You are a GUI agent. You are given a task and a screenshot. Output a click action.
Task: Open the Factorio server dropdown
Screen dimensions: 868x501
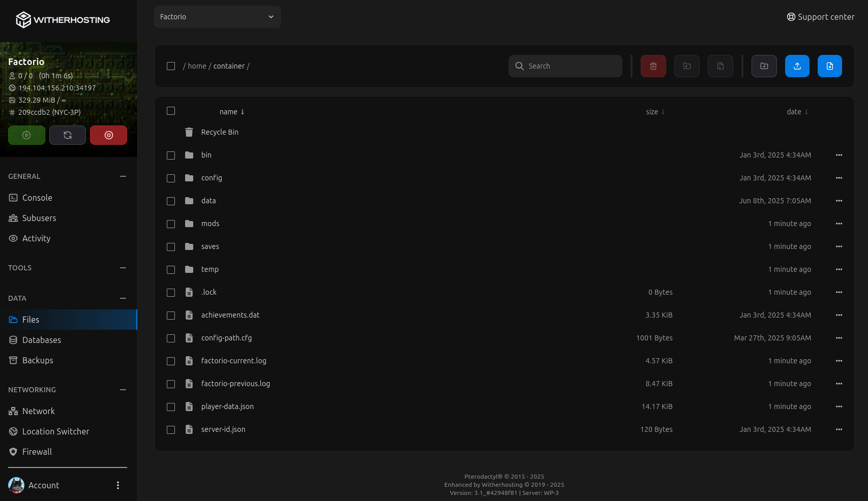(x=217, y=17)
